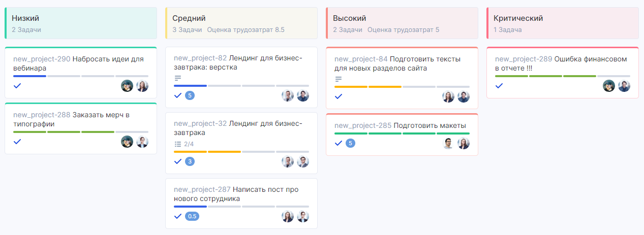Open the task ID link new_project-285

363,125
